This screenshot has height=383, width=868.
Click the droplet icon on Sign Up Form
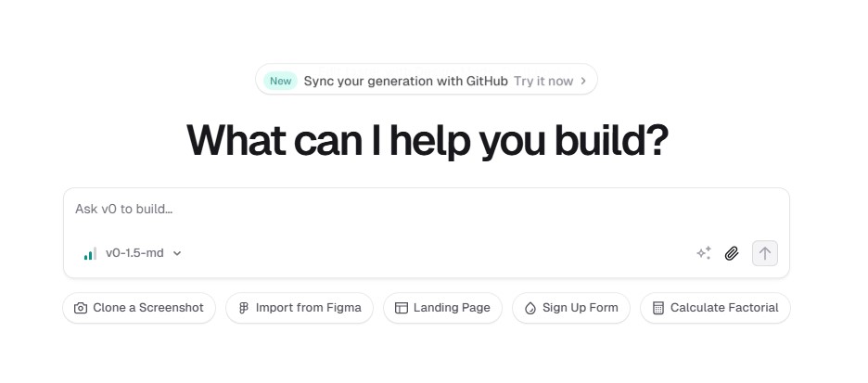[530, 308]
